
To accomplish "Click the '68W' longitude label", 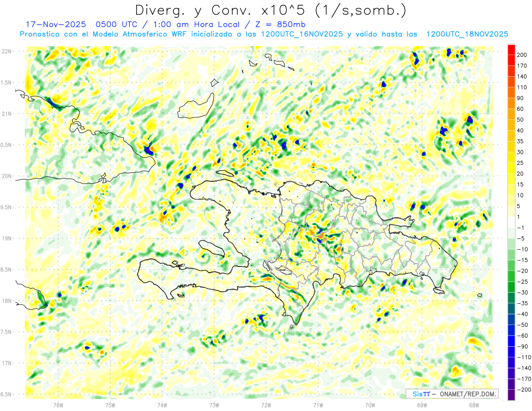I will click(x=474, y=405).
